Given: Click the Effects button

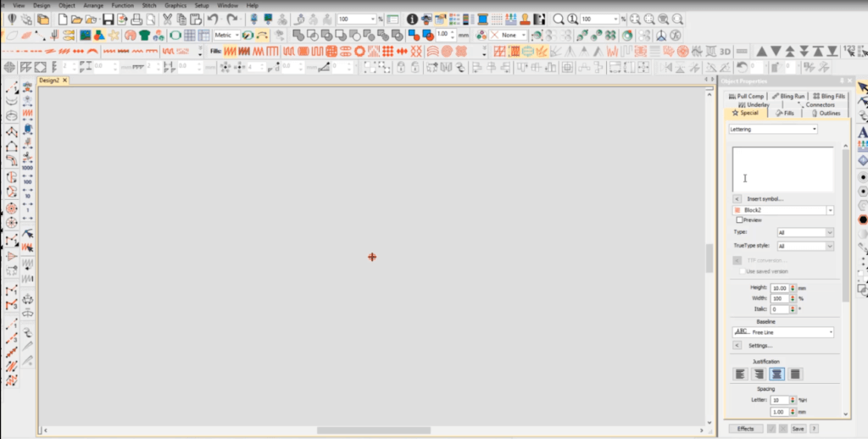Looking at the screenshot, I should 745,429.
